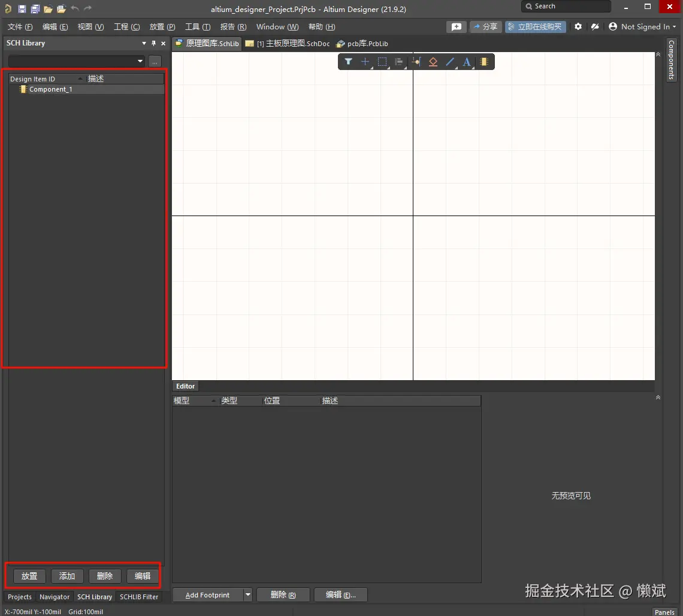Select the dashed rectangle selection tool
The image size is (683, 616).
382,62
